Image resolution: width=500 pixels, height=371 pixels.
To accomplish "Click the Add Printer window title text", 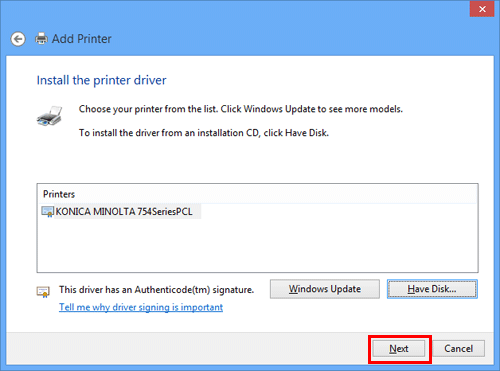I will 82,39.
